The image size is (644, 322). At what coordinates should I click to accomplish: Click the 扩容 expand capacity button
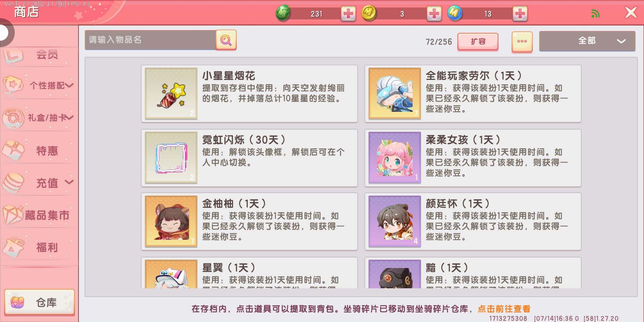point(478,41)
